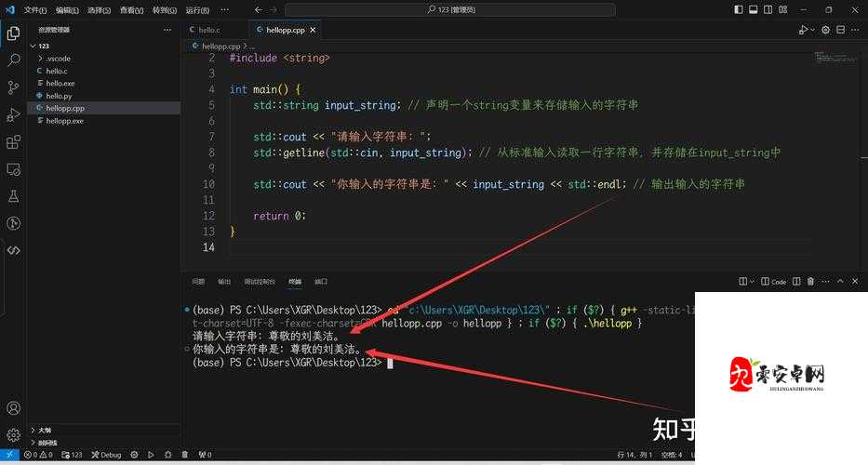Switch to the 终端 panel tab
The image size is (868, 465).
point(295,282)
